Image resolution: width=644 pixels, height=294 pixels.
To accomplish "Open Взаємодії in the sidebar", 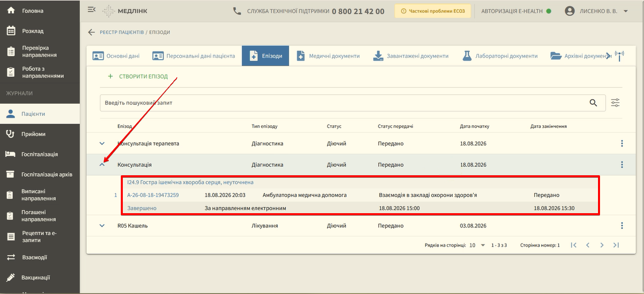I will click(40, 257).
